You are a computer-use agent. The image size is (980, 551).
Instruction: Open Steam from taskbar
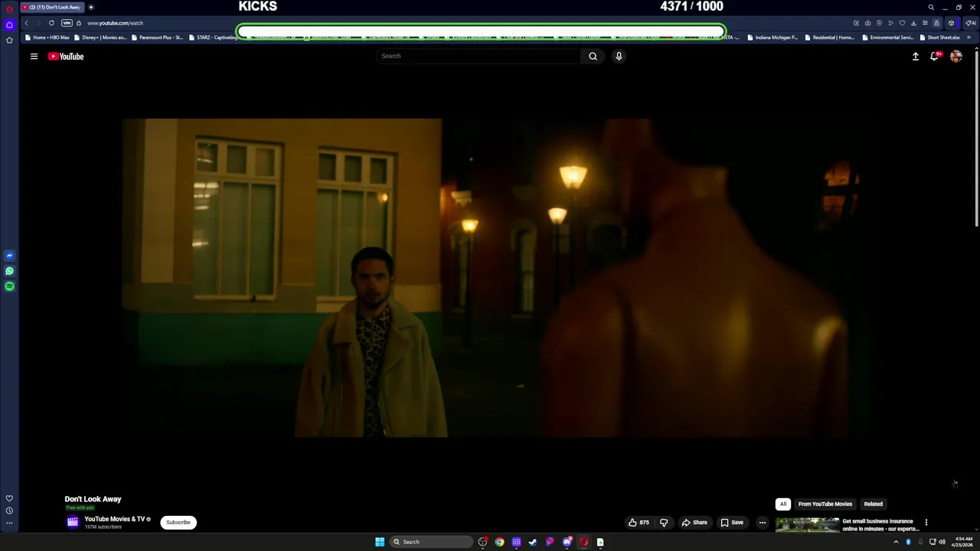point(533,542)
